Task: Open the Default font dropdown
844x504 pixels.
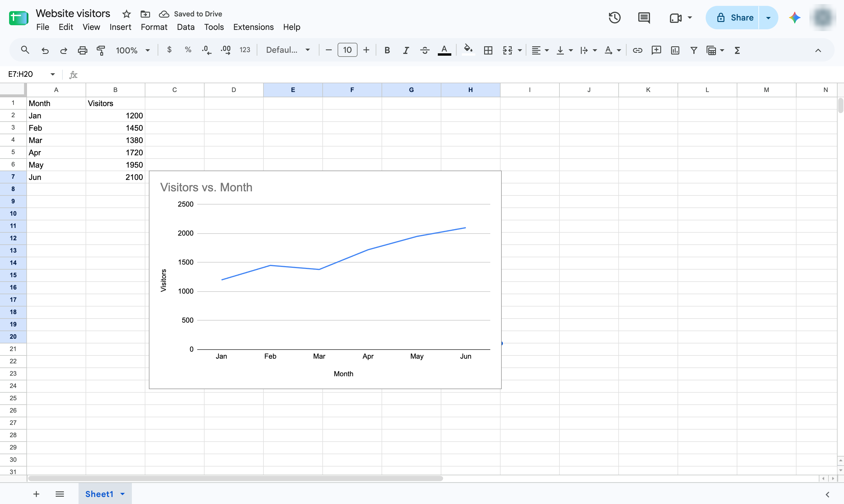Action: (288, 50)
